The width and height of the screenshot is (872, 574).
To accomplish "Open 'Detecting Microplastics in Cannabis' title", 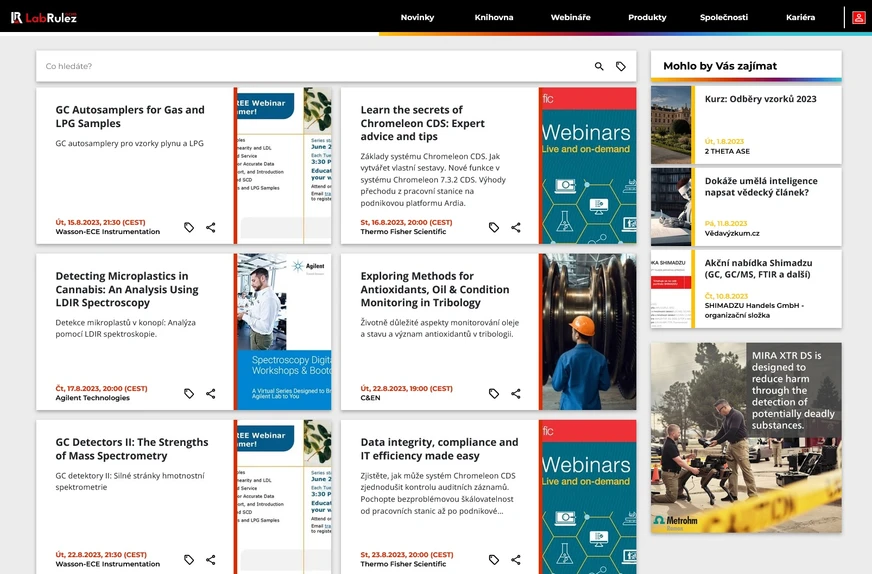I will pyautogui.click(x=127, y=289).
